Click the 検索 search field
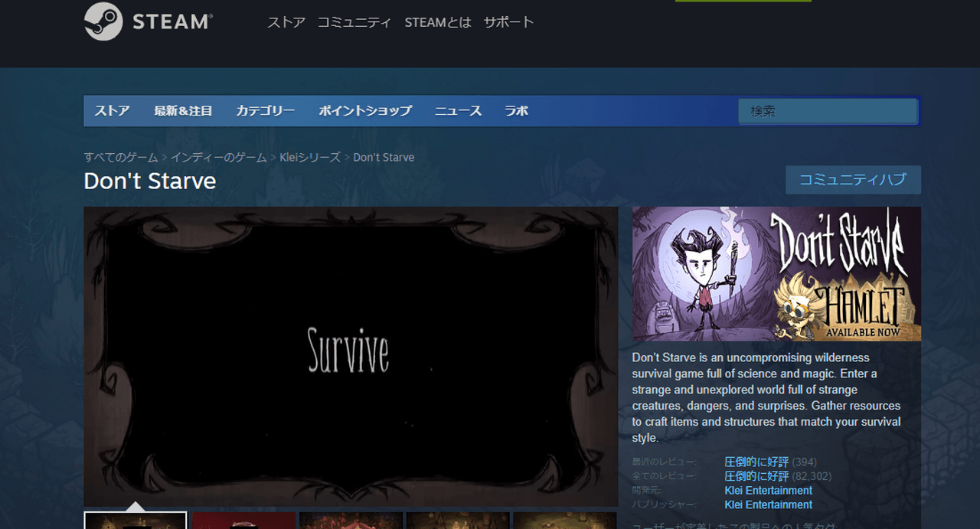The width and height of the screenshot is (980, 529). [827, 110]
